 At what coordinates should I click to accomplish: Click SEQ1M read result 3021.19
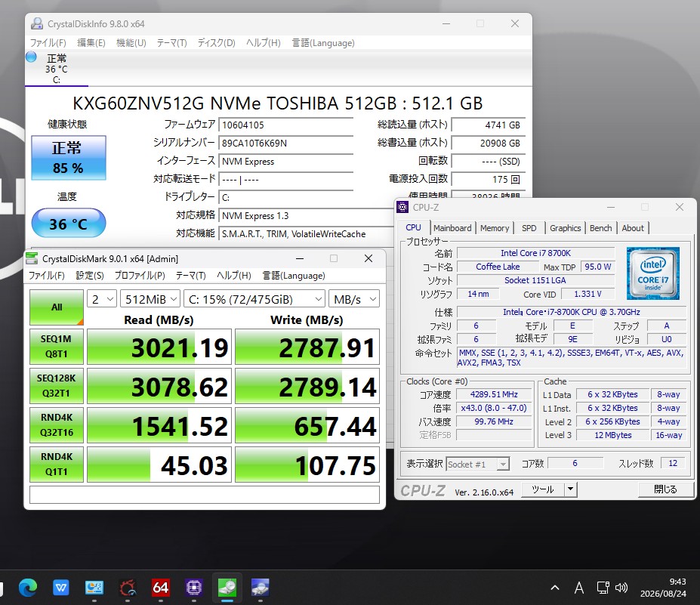click(x=159, y=347)
